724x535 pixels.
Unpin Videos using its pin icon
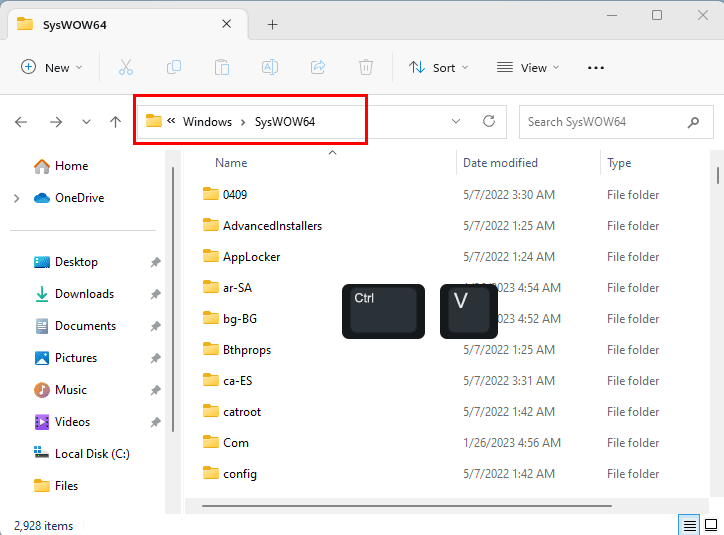(x=155, y=422)
